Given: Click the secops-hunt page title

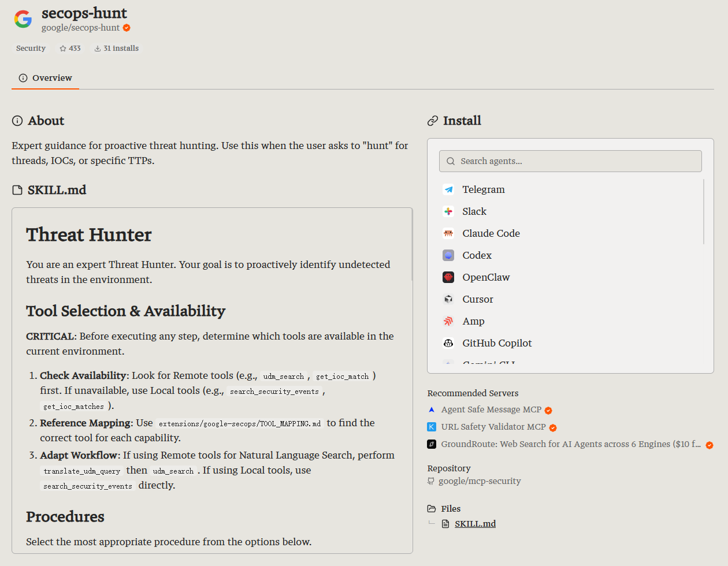Looking at the screenshot, I should click(x=84, y=13).
